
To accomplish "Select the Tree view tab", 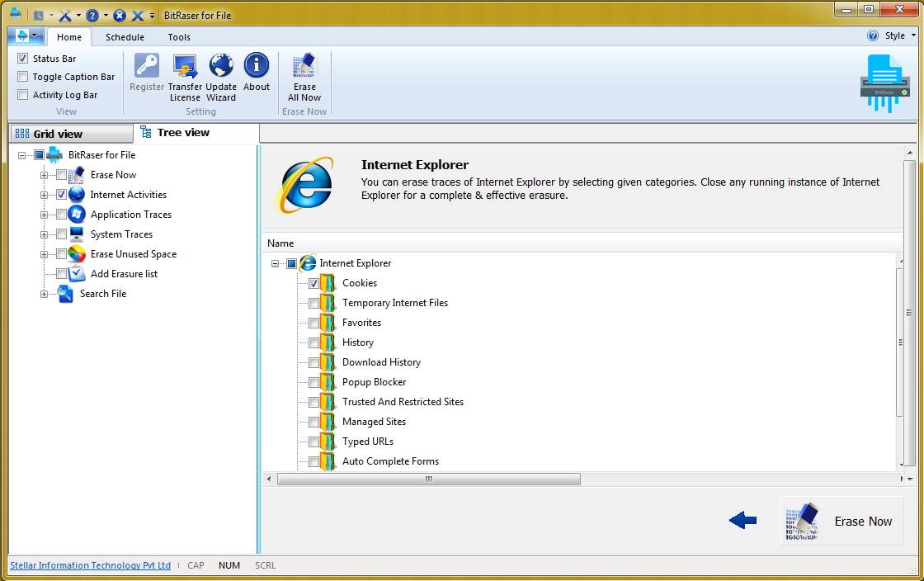I will click(x=196, y=133).
